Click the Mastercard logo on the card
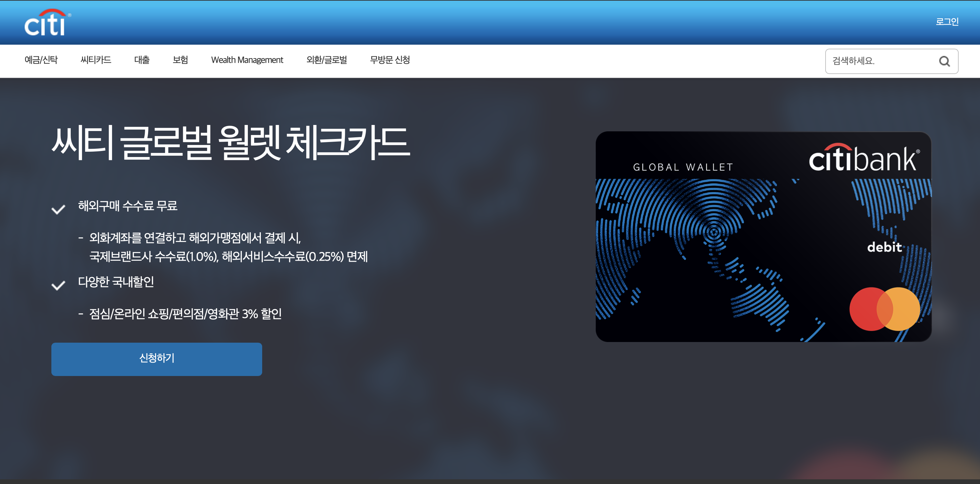The width and height of the screenshot is (980, 484). coord(884,309)
